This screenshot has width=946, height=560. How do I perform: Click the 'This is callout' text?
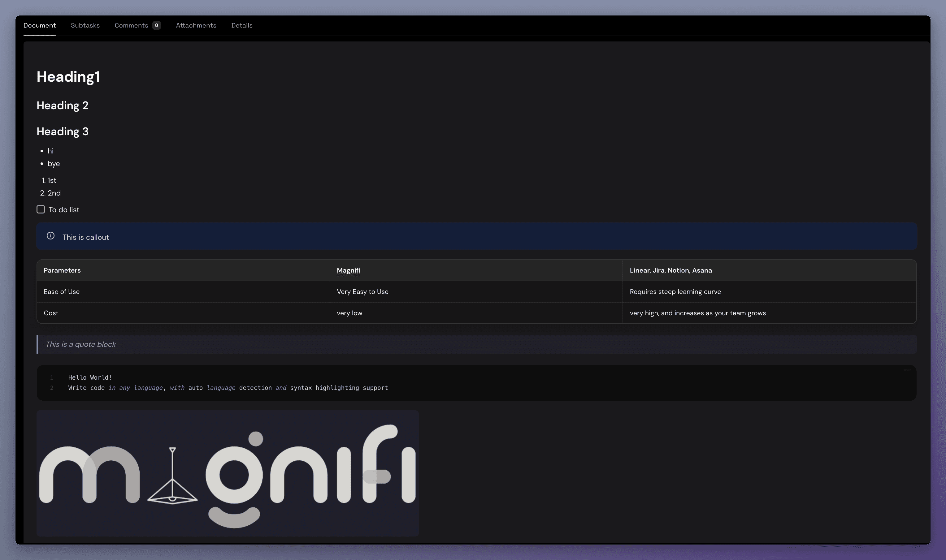[86, 237]
